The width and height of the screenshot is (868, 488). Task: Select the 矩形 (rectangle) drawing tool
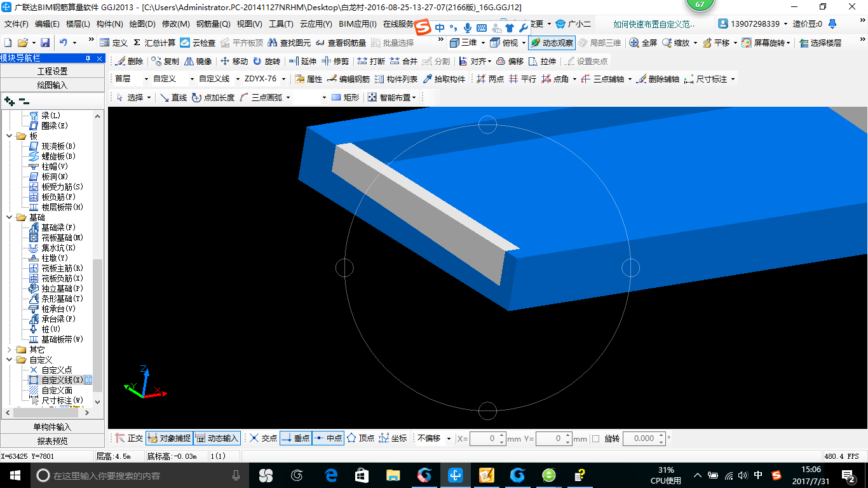click(345, 97)
